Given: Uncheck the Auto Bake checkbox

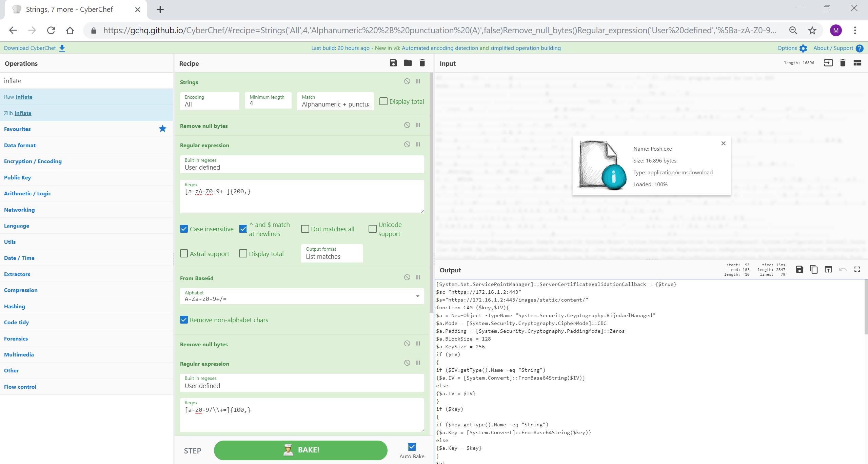Looking at the screenshot, I should coord(412,447).
